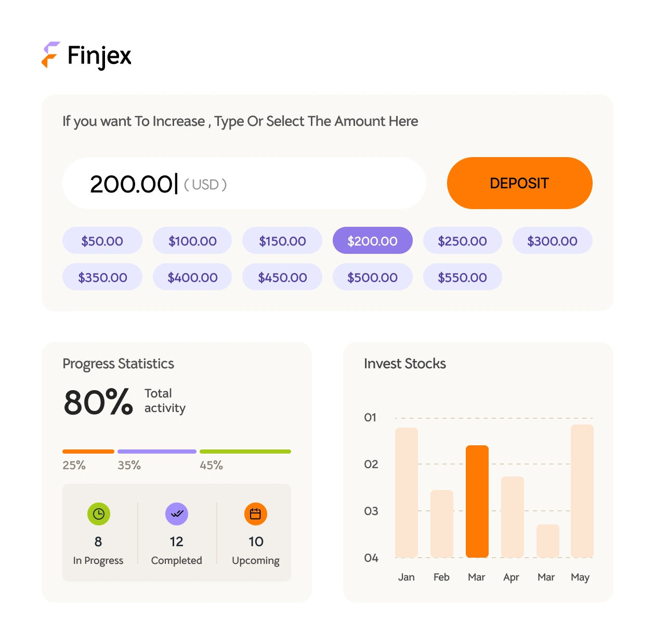Click the 200.00 USD amount input field
The width and height of the screenshot is (655, 644).
pyautogui.click(x=244, y=183)
